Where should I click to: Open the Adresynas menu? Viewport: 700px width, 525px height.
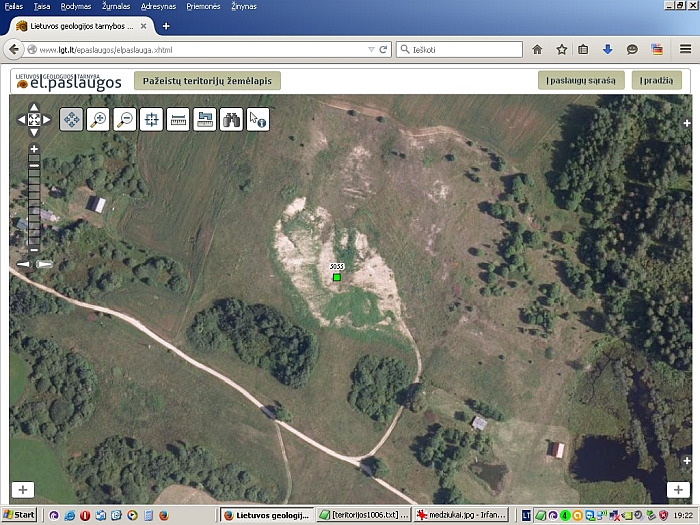tap(158, 6)
